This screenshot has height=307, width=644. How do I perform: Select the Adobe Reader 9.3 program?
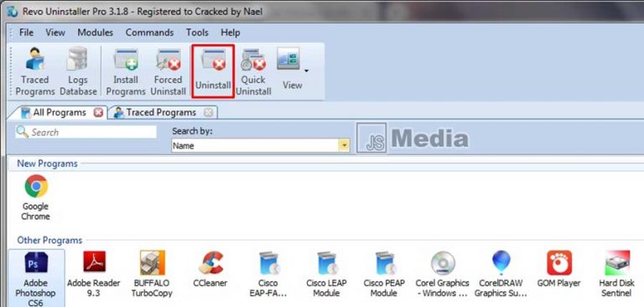point(94,273)
